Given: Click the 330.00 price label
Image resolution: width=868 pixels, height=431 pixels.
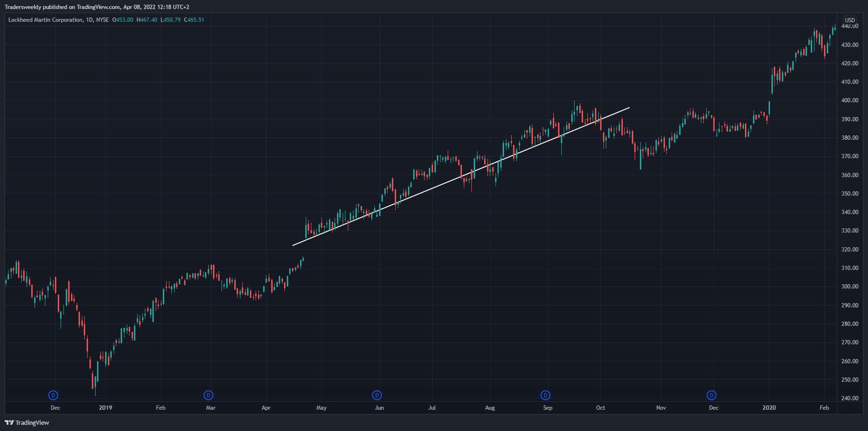Looking at the screenshot, I should tap(850, 231).
